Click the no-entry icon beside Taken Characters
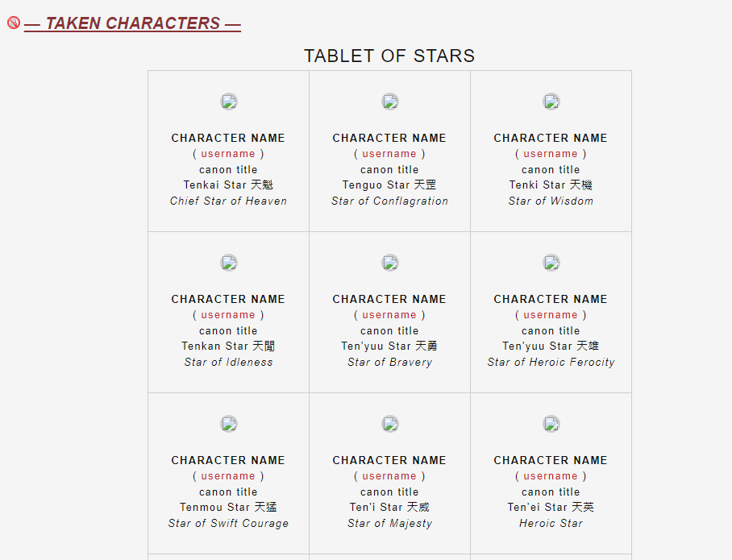This screenshot has height=560, width=732. [x=14, y=23]
